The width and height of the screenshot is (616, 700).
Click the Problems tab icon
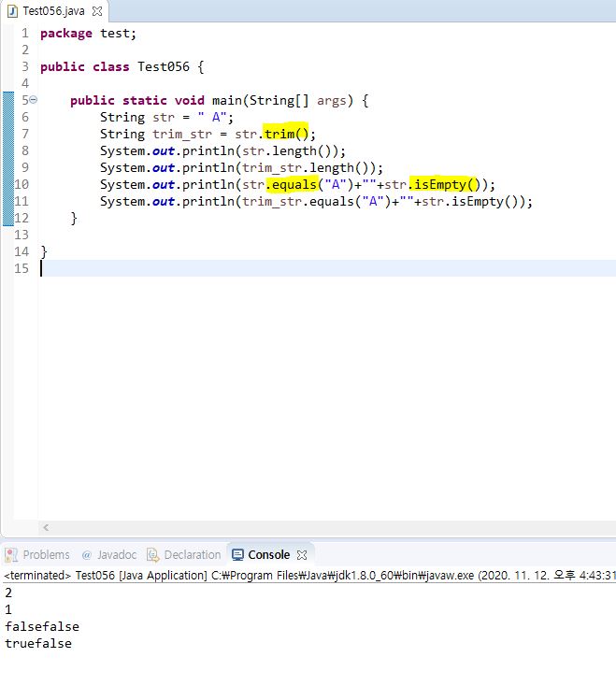coord(11,555)
